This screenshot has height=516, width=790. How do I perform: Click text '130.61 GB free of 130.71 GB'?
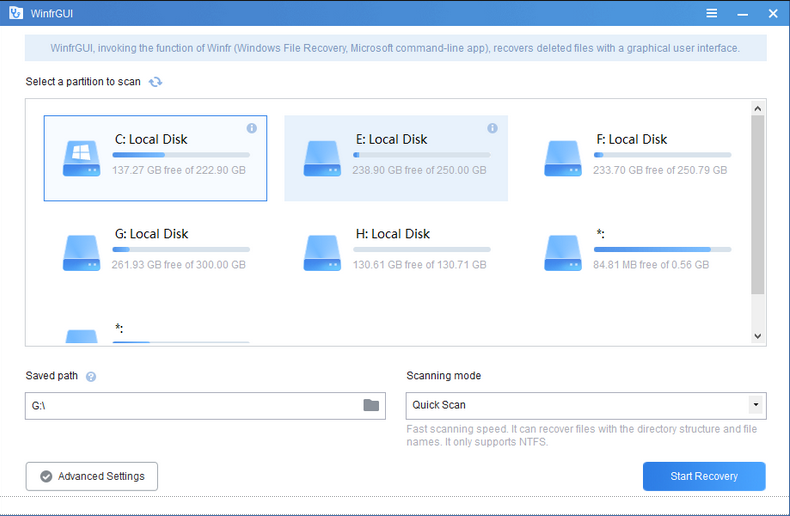click(x=420, y=265)
